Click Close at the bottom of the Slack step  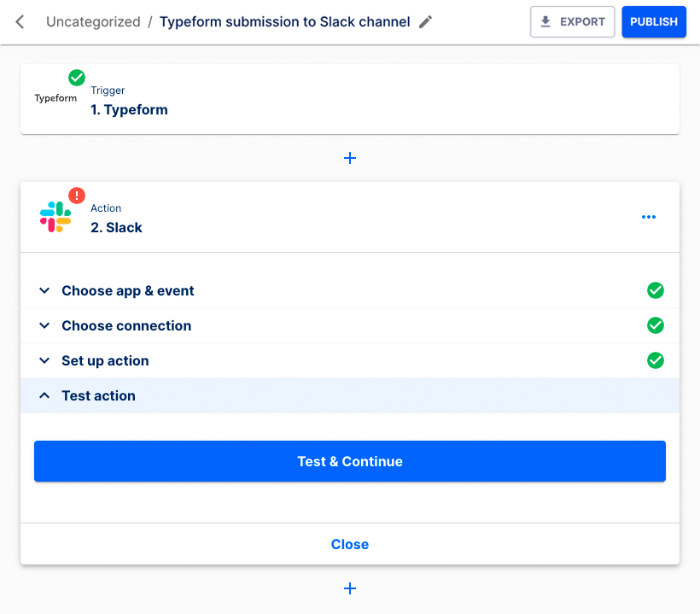click(350, 544)
